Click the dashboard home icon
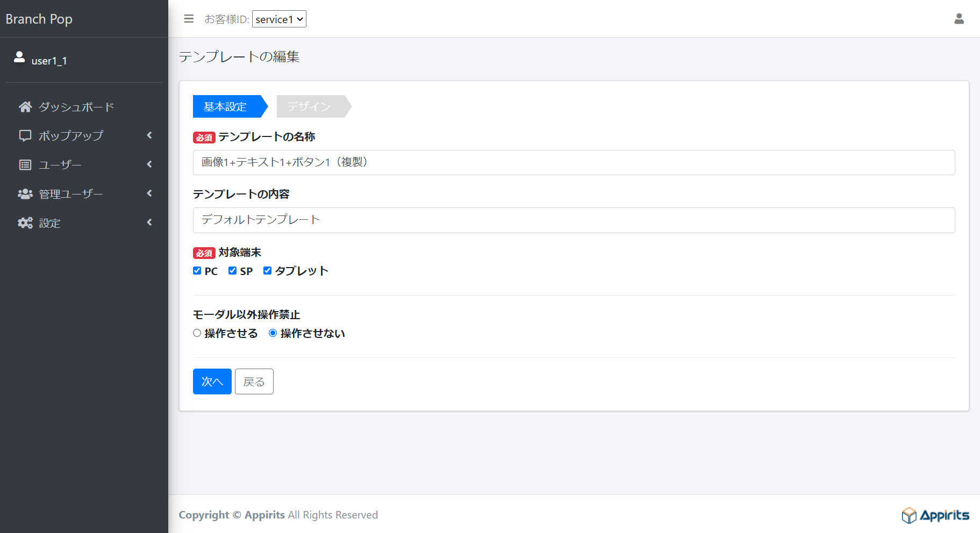Image resolution: width=980 pixels, height=533 pixels. tap(25, 107)
